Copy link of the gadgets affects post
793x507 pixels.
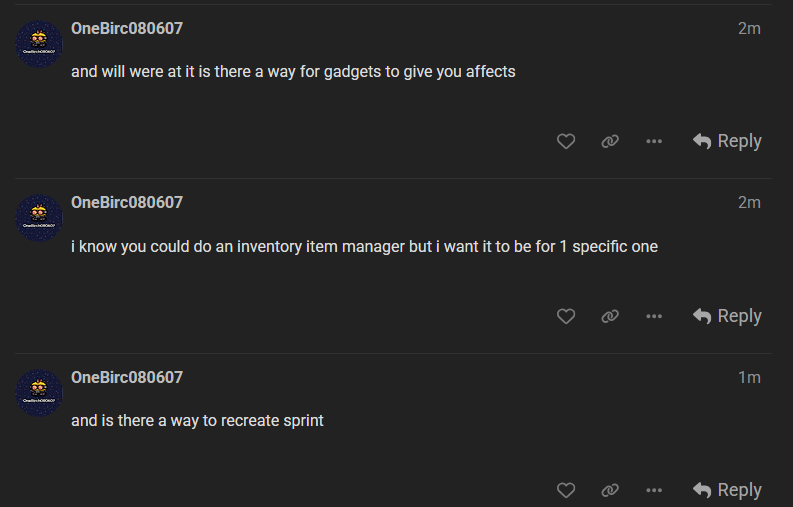(610, 142)
